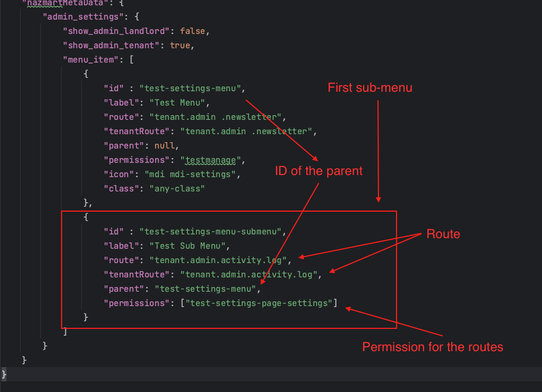542x392 pixels.
Task: Click the "Test Sub Menu" label value
Action: pyautogui.click(x=187, y=246)
